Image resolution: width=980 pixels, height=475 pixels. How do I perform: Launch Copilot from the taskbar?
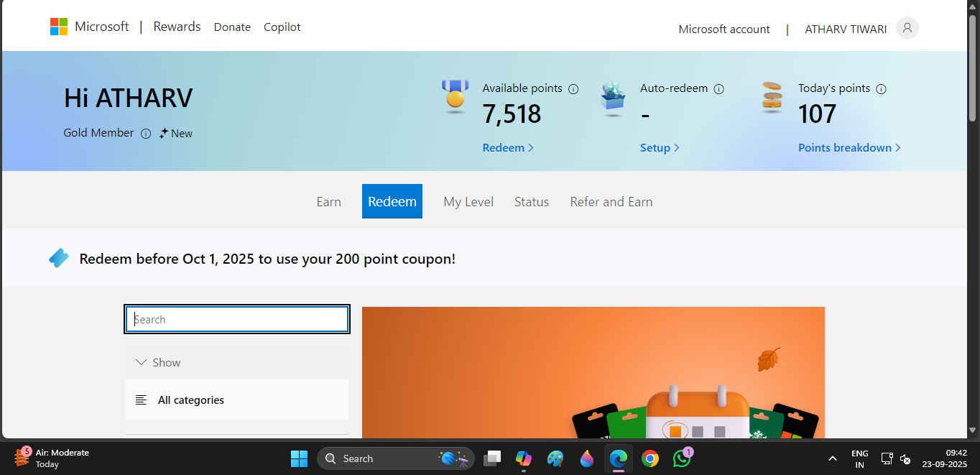[x=523, y=458]
